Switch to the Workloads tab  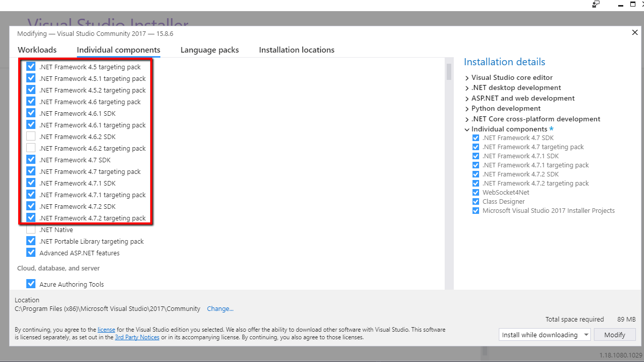click(37, 50)
